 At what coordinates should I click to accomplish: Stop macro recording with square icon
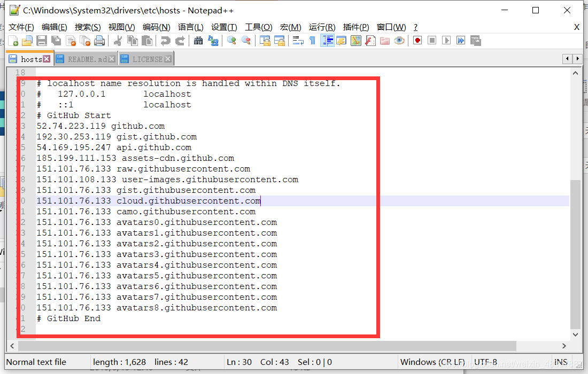pos(432,41)
